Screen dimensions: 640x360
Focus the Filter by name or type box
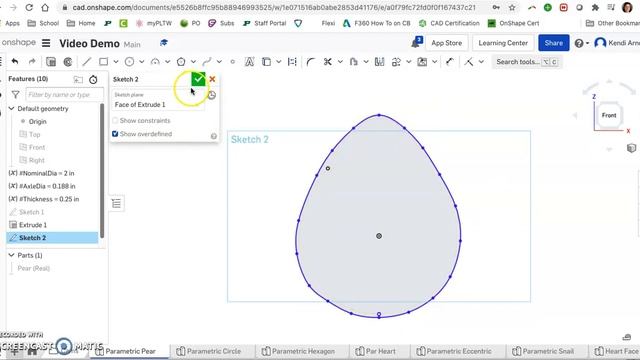pyautogui.click(x=64, y=95)
